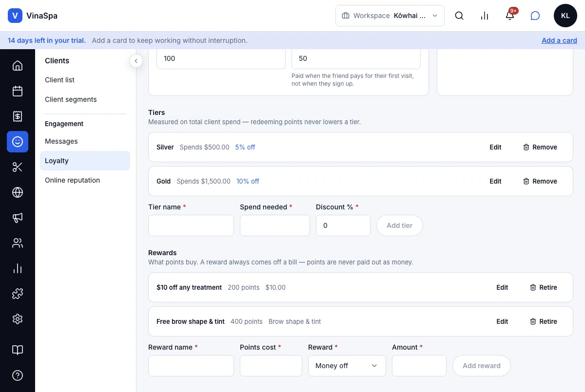Click the 'Engagement' section heading
Viewport: 585px width, 392px height.
pos(64,124)
